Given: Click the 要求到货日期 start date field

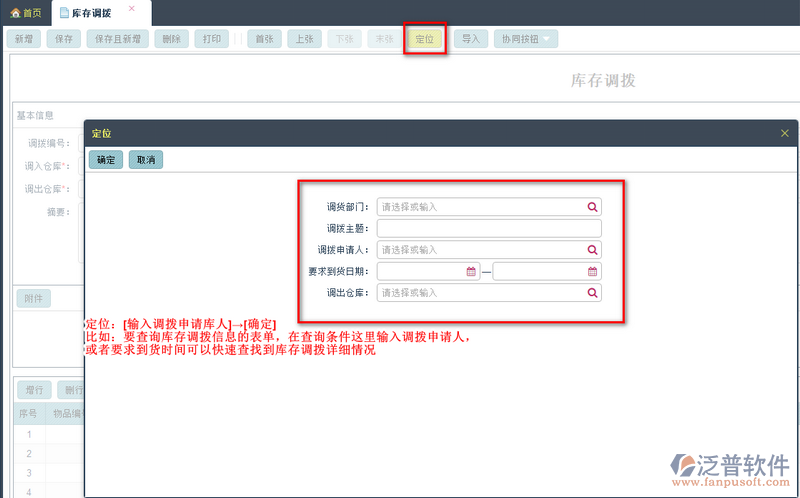Looking at the screenshot, I should tap(429, 271).
